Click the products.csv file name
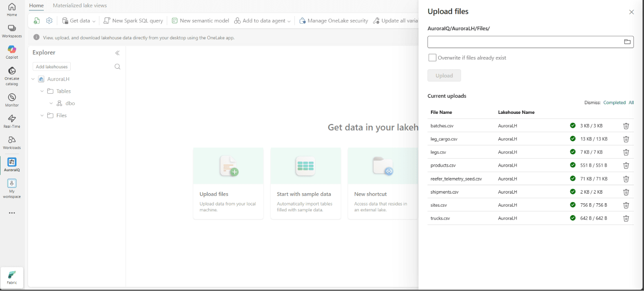The height and width of the screenshot is (291, 644). click(x=443, y=165)
